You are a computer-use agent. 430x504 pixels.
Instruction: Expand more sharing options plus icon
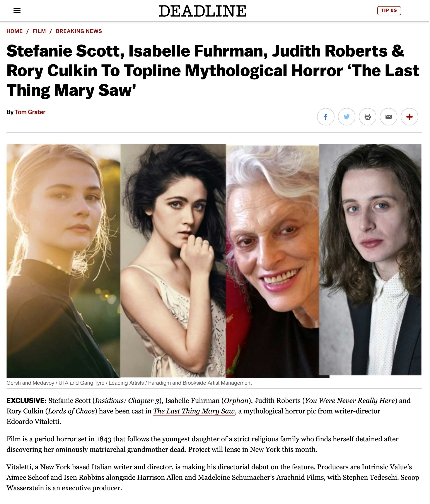tap(409, 117)
